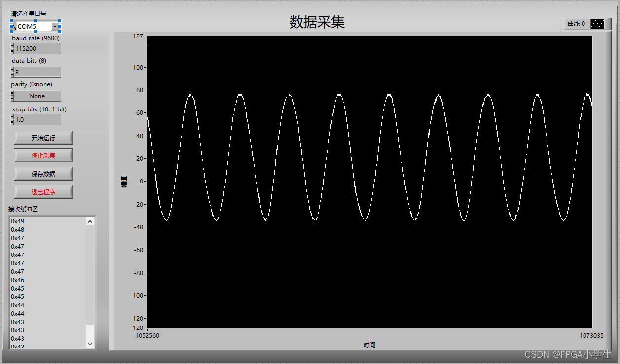Click the stop bits stepper arrows
Screen dimensions: 620x364
[x=12, y=120]
